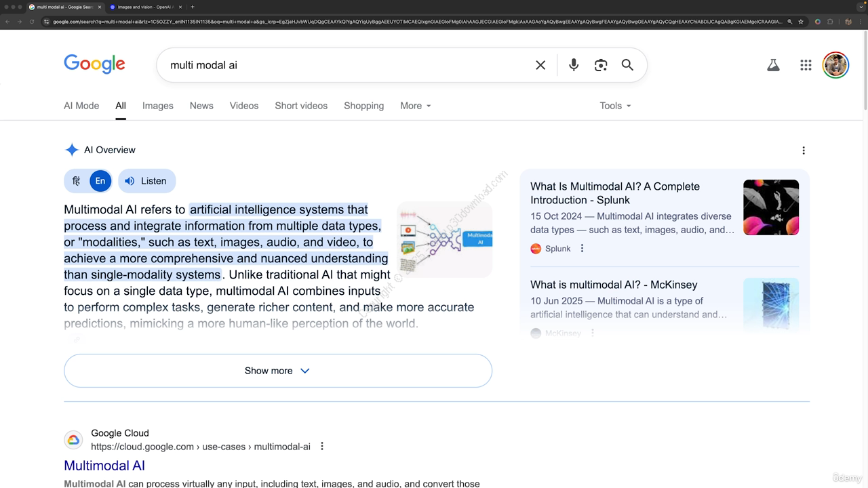Click the browser address bar URL
The width and height of the screenshot is (868, 488).
(x=417, y=22)
